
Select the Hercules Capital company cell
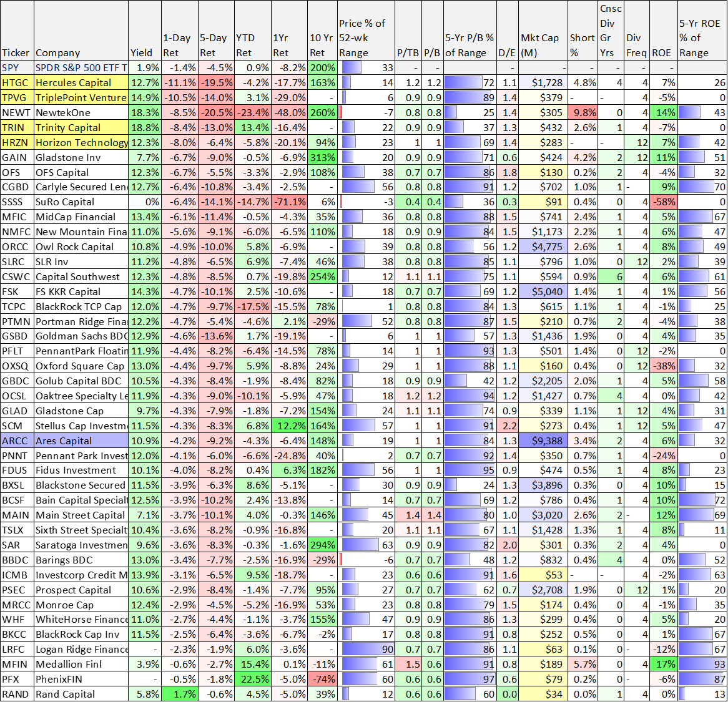pyautogui.click(x=81, y=82)
